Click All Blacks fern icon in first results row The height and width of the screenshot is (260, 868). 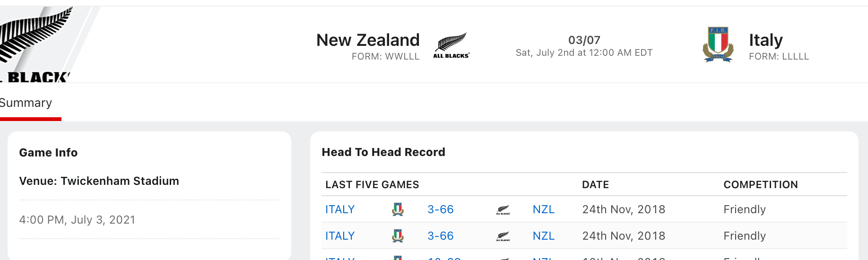[503, 210]
